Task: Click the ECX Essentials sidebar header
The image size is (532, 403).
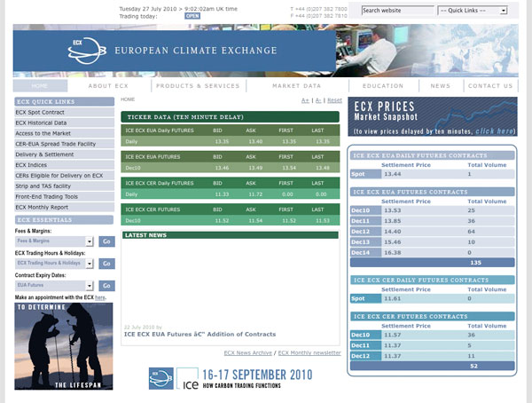Action: click(x=64, y=220)
